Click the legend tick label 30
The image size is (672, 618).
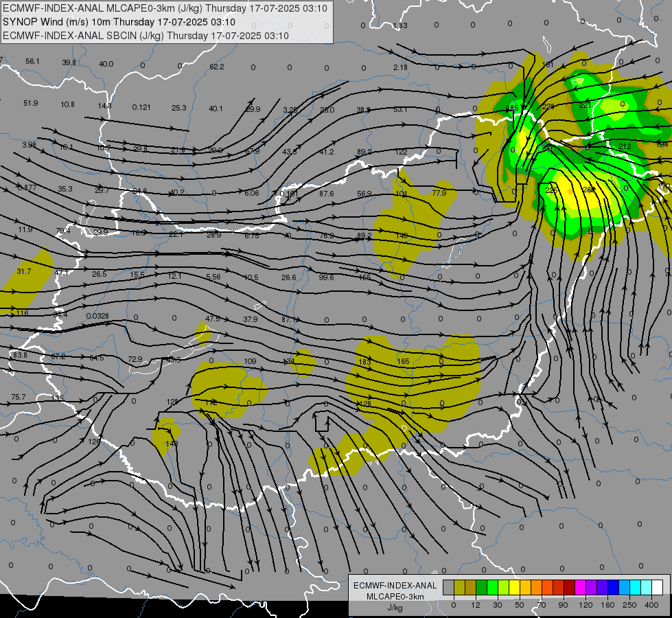(x=498, y=605)
